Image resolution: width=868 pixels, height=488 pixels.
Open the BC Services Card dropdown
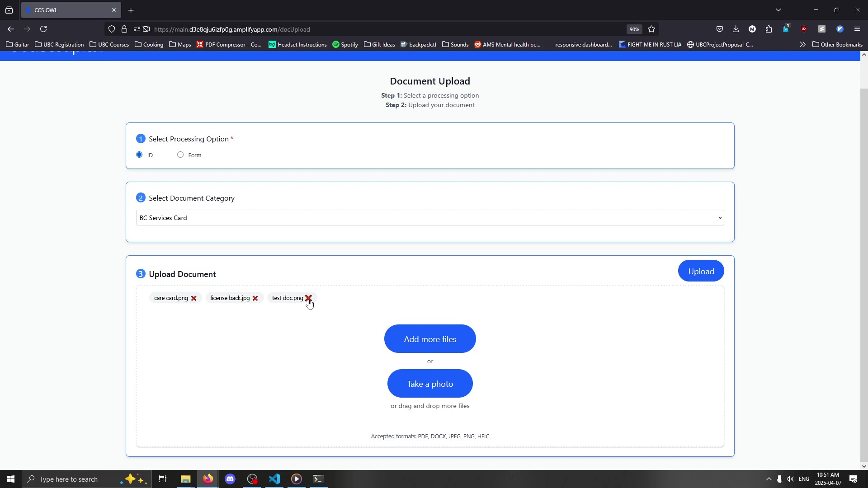point(429,218)
